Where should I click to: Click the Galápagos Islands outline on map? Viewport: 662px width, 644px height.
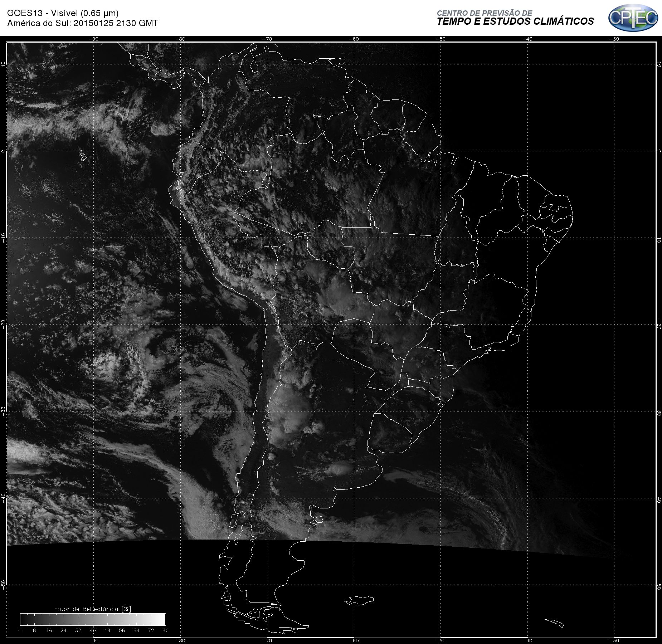pos(83,155)
